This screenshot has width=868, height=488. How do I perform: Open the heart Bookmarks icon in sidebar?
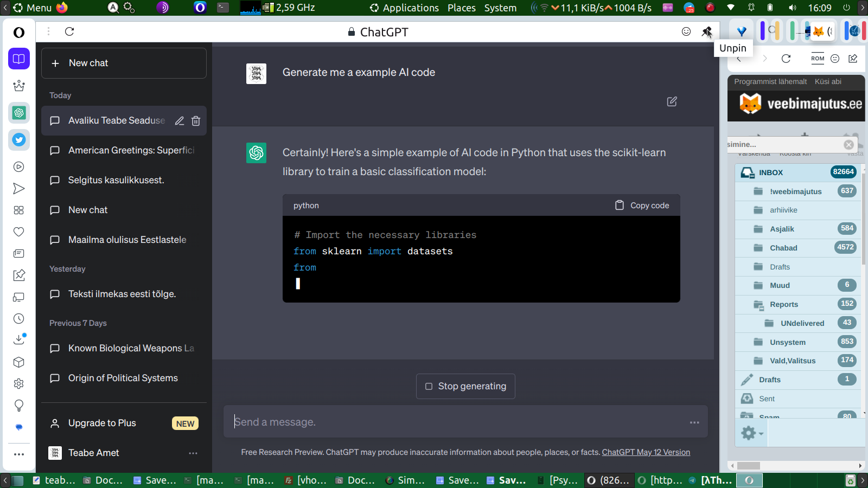(x=19, y=232)
